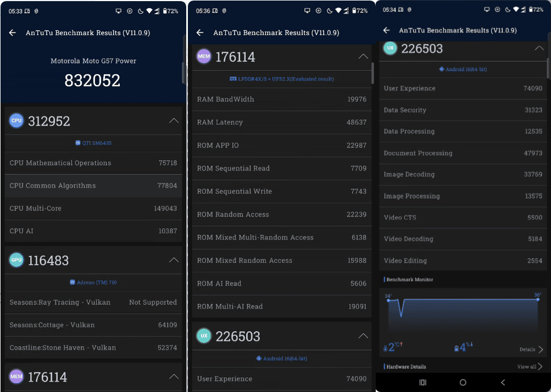This screenshot has height=392, width=551.
Task: Collapse the MEM section in the middle screen
Action: coord(363,57)
